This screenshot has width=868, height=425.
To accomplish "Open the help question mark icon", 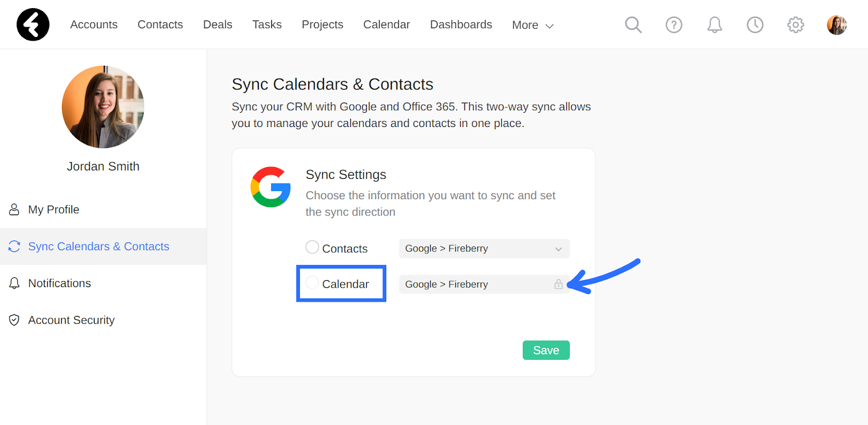I will [x=674, y=24].
